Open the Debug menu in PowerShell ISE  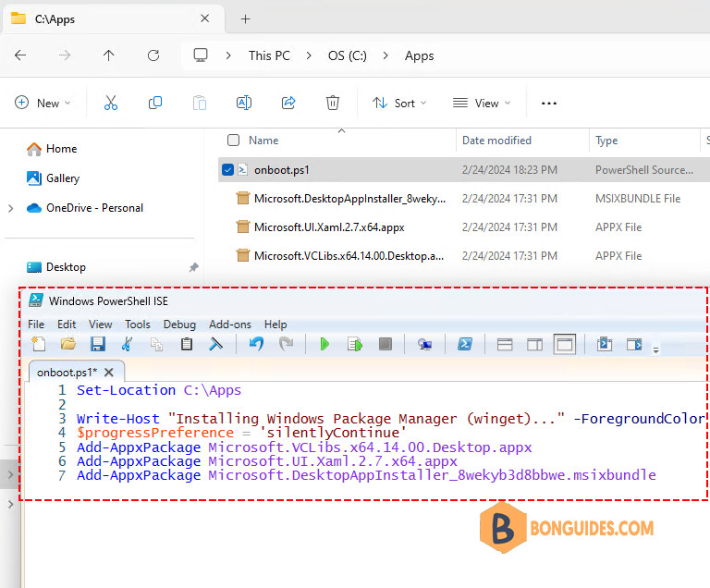point(179,325)
